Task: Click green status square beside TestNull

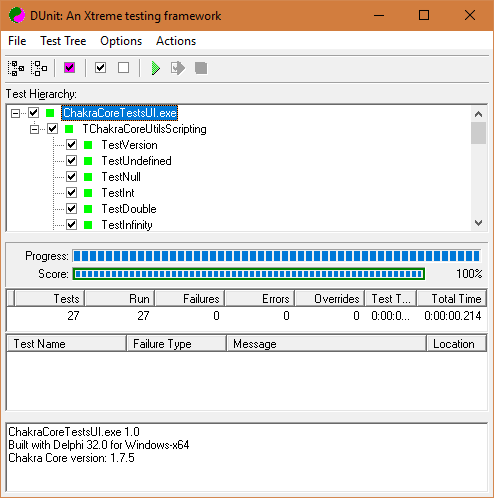Action: pyautogui.click(x=88, y=177)
